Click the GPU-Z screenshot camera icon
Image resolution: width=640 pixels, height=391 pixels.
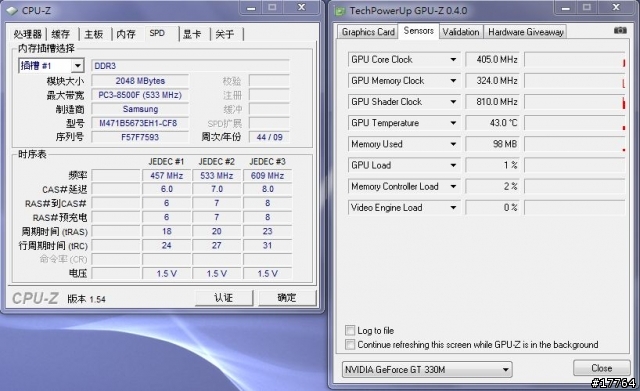pos(620,31)
